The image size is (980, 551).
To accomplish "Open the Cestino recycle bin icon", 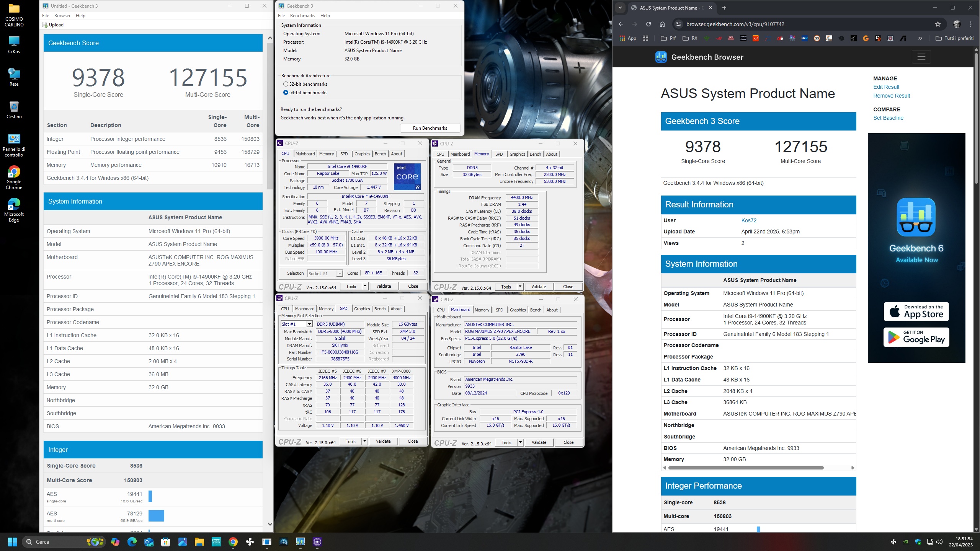I will pos(14,109).
